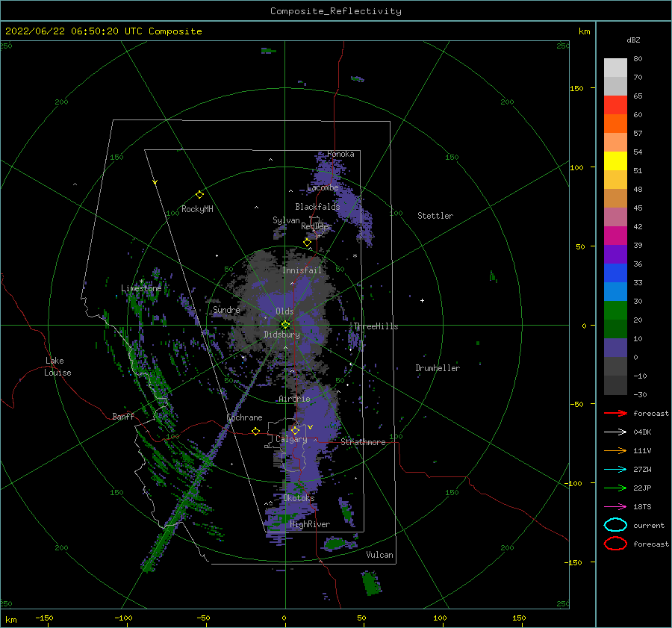Click the cyan current ellipse icon
The height and width of the screenshot is (628, 672).
coord(615,525)
